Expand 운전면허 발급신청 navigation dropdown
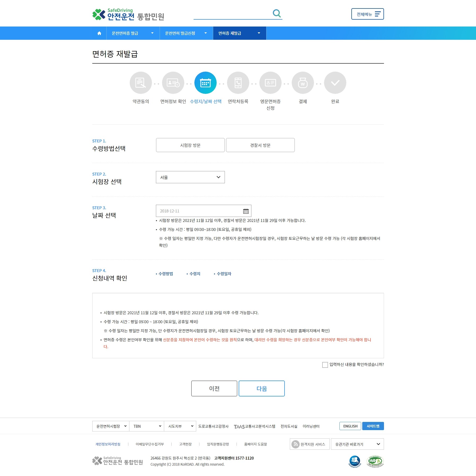This screenshot has height=476, width=476. [x=186, y=33]
